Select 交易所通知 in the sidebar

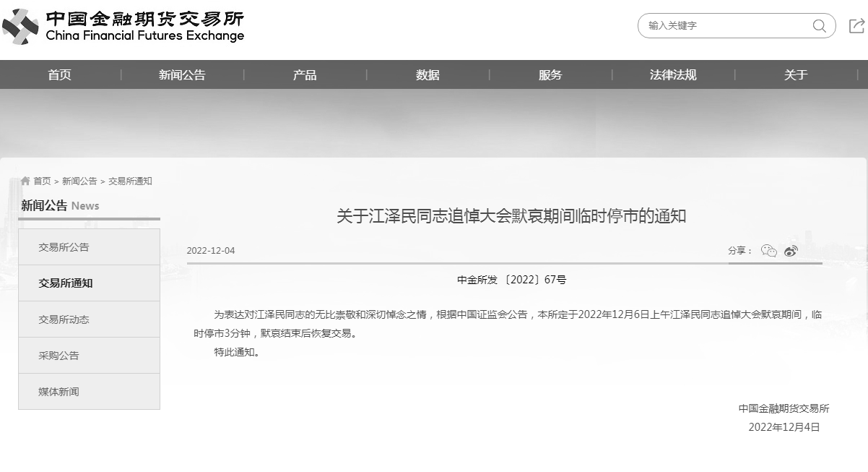(x=89, y=283)
